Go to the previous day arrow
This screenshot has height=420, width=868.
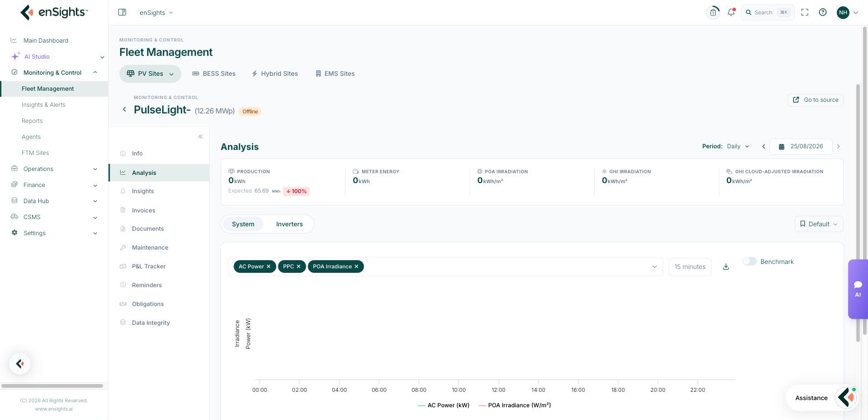pyautogui.click(x=764, y=147)
